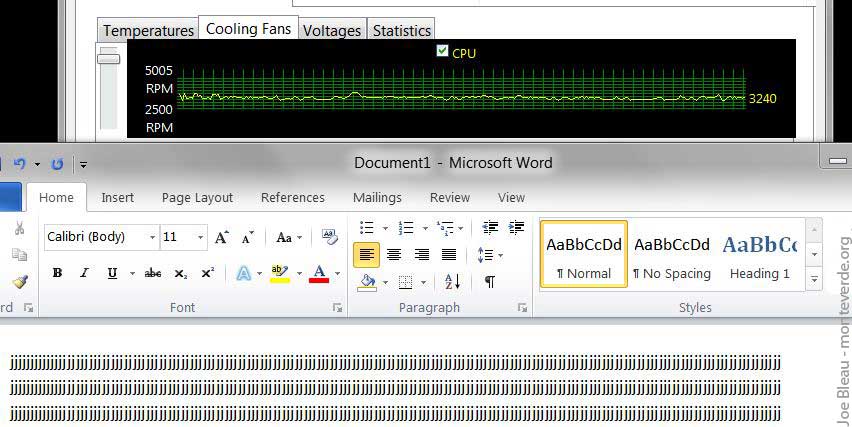The width and height of the screenshot is (852, 427).
Task: Select the Format Painter brush
Action: click(20, 281)
